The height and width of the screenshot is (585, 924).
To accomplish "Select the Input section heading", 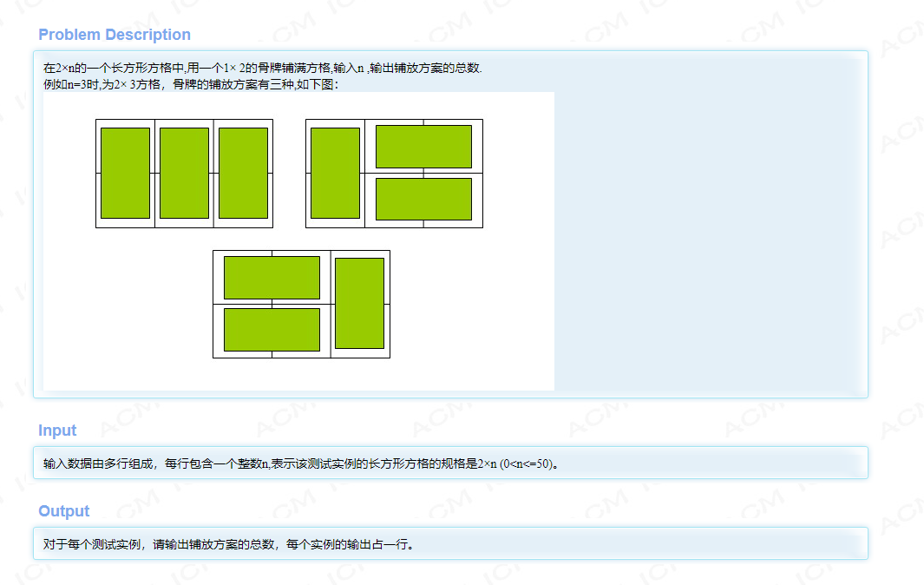I will click(x=56, y=430).
